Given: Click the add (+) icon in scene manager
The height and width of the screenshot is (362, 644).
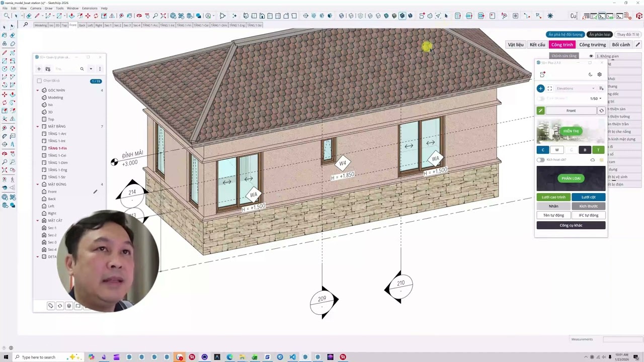Looking at the screenshot, I should pyautogui.click(x=39, y=69).
